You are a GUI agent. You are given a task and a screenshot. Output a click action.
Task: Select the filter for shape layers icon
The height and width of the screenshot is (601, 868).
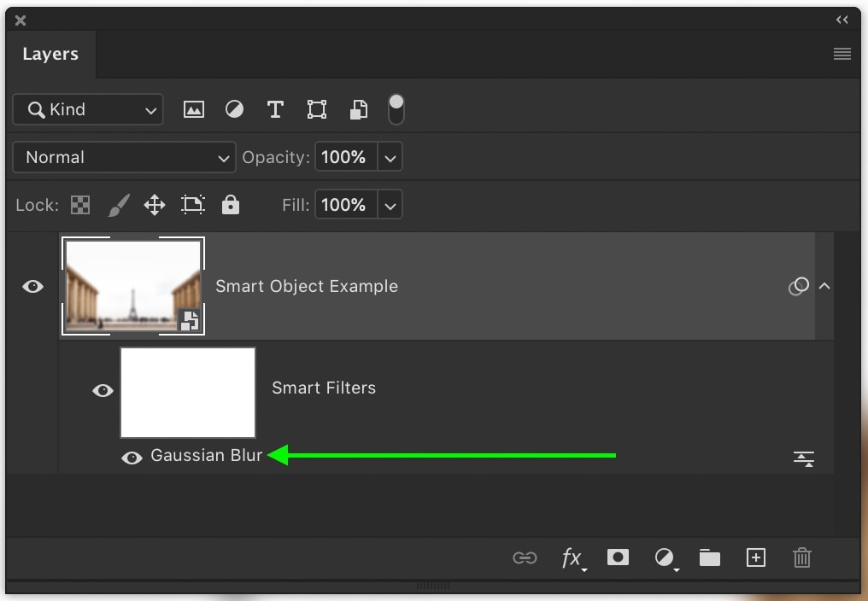pyautogui.click(x=316, y=109)
